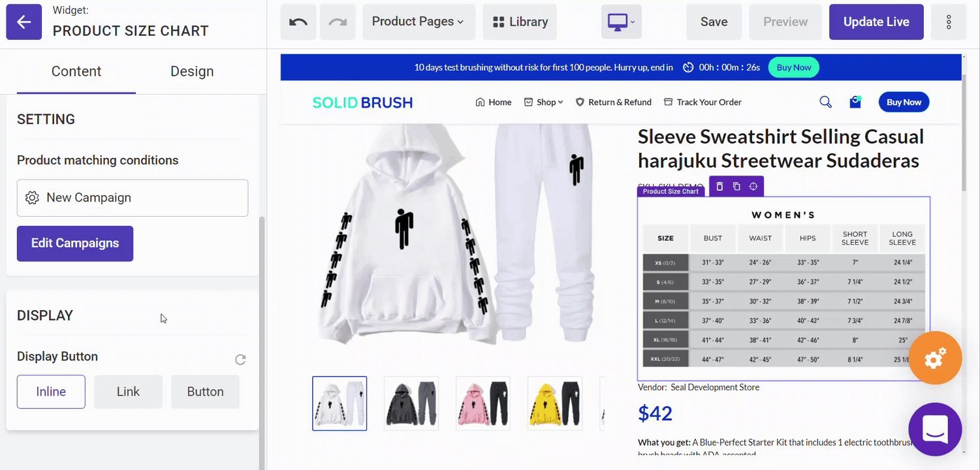This screenshot has width=980, height=470.
Task: Select Button display option
Action: point(206,392)
